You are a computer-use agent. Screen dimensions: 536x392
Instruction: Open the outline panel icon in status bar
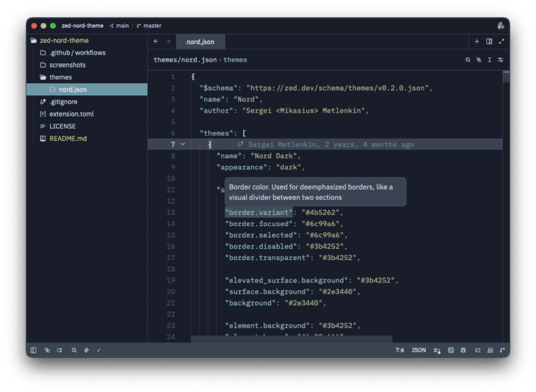(60, 350)
